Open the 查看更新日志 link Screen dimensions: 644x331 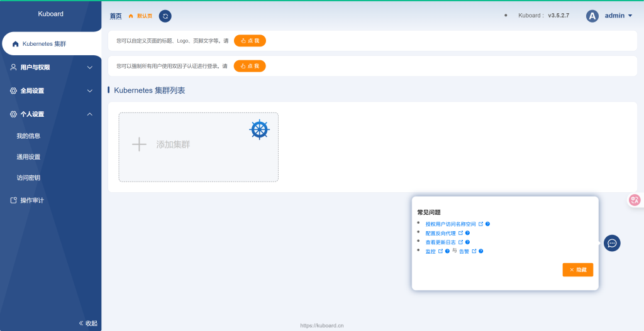tap(440, 242)
